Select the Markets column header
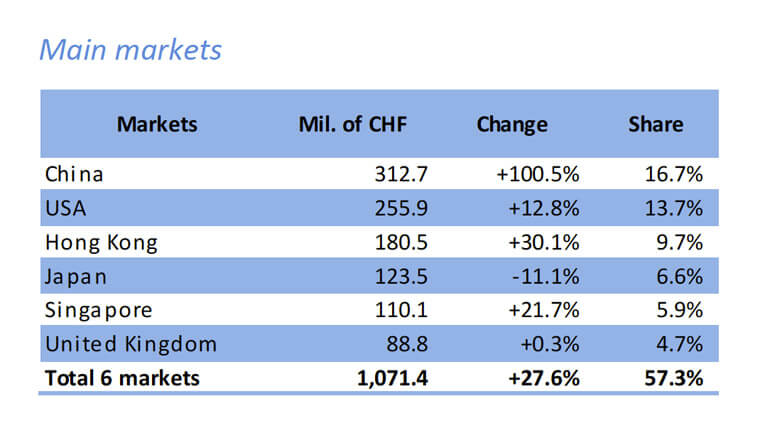The width and height of the screenshot is (760, 443). click(x=157, y=125)
